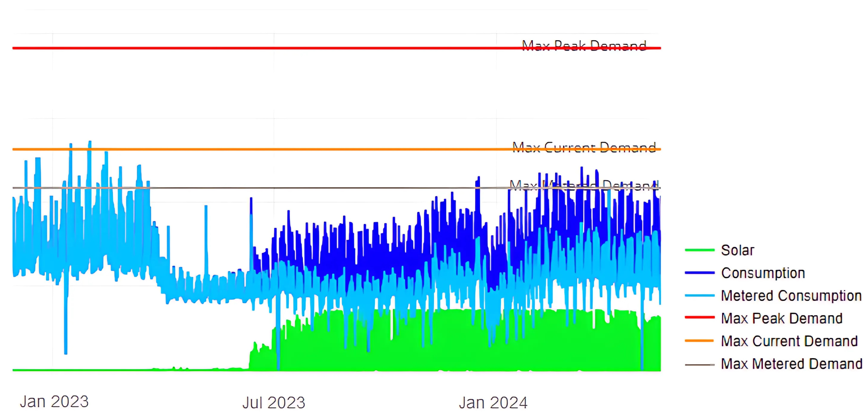The width and height of the screenshot is (868, 416).
Task: Click the red Max Peak Demand line
Action: (x=270, y=48)
